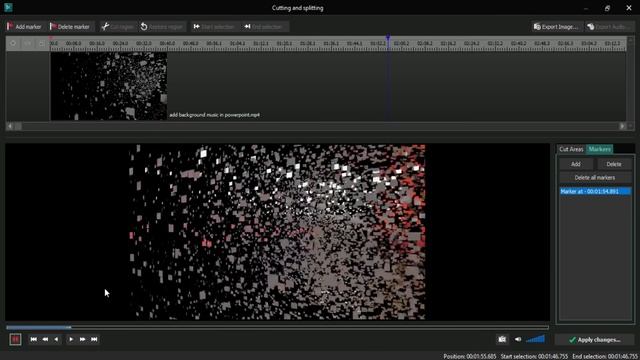This screenshot has width=640, height=360.
Task: Click the timeline vertical scroll up arrow
Action: click(631, 40)
